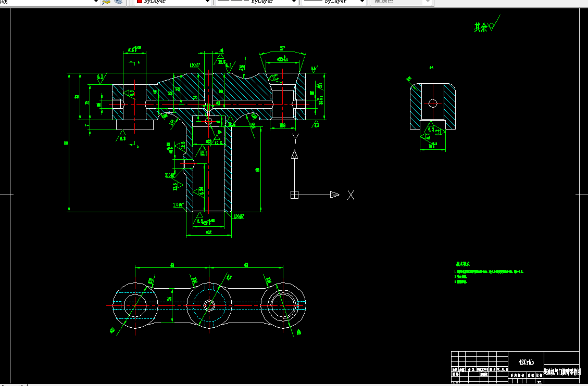This screenshot has height=386, width=588.
Task: Click the stacked layers previous icon
Action: (118, 2)
